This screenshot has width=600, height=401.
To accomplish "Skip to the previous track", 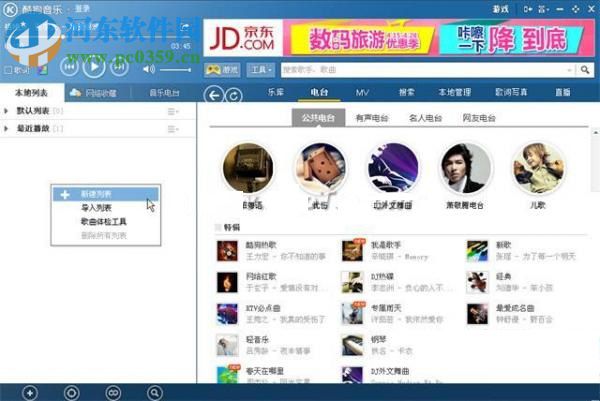I will (69, 68).
